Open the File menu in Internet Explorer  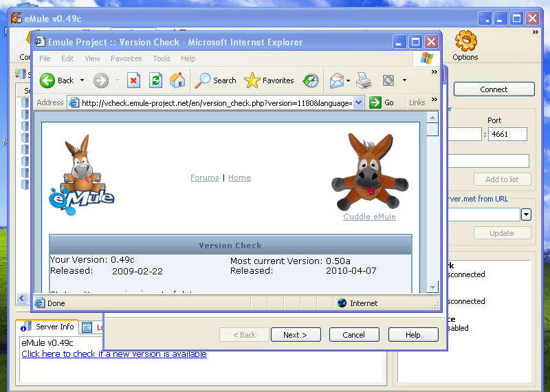click(x=45, y=58)
